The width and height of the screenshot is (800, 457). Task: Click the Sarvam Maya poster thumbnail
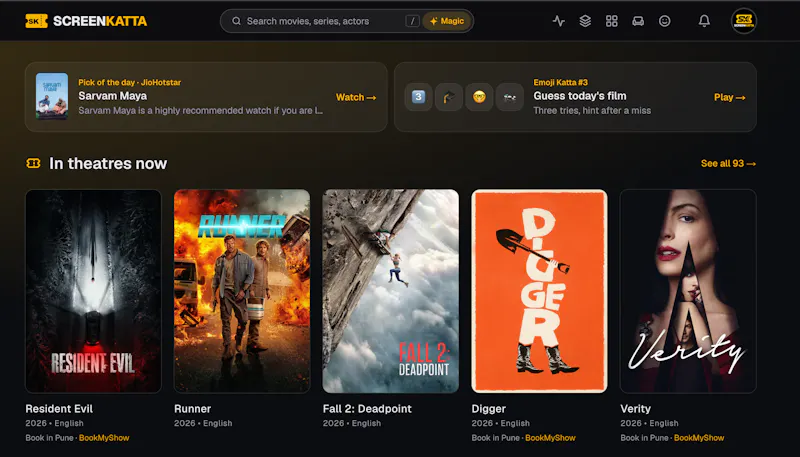(x=52, y=96)
